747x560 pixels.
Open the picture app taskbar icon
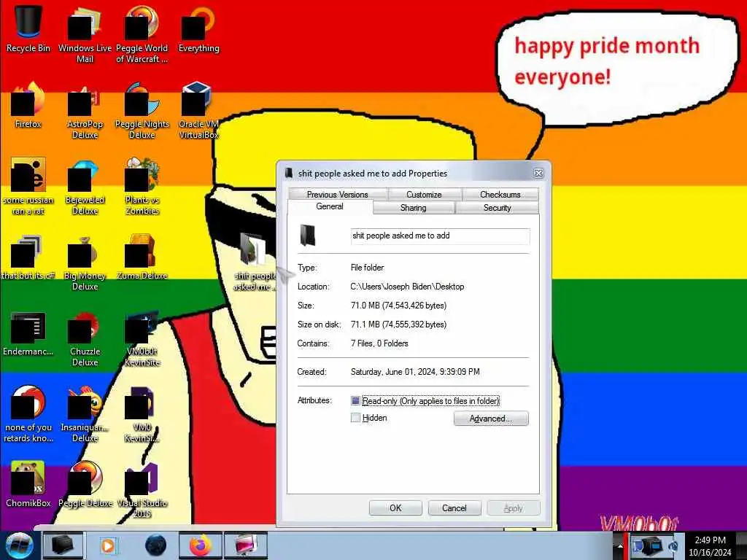coord(245,545)
